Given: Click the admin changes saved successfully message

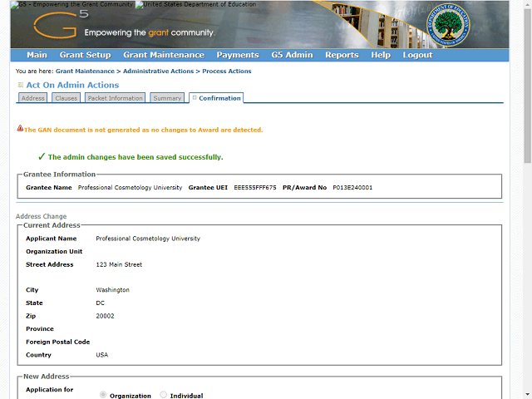Looking at the screenshot, I should coord(135,157).
